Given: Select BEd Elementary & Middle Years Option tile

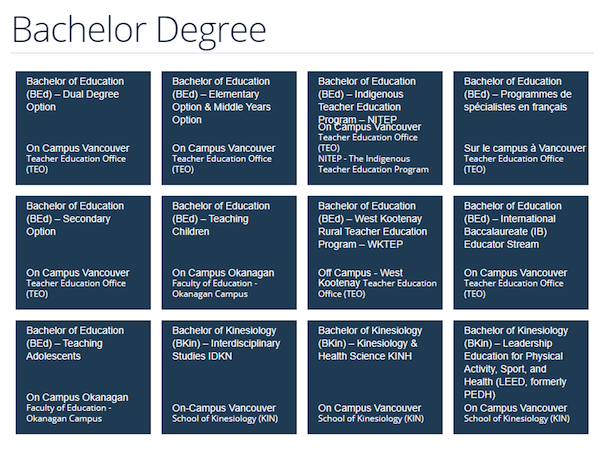Looking at the screenshot, I should click(229, 128).
